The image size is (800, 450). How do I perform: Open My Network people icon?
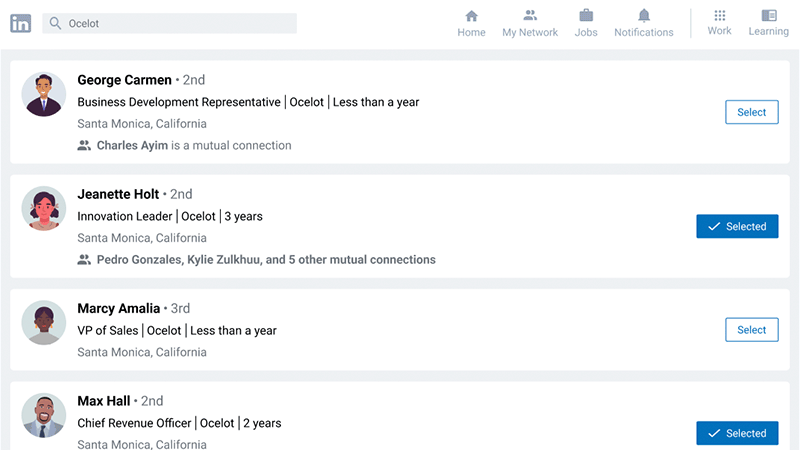[x=530, y=15]
